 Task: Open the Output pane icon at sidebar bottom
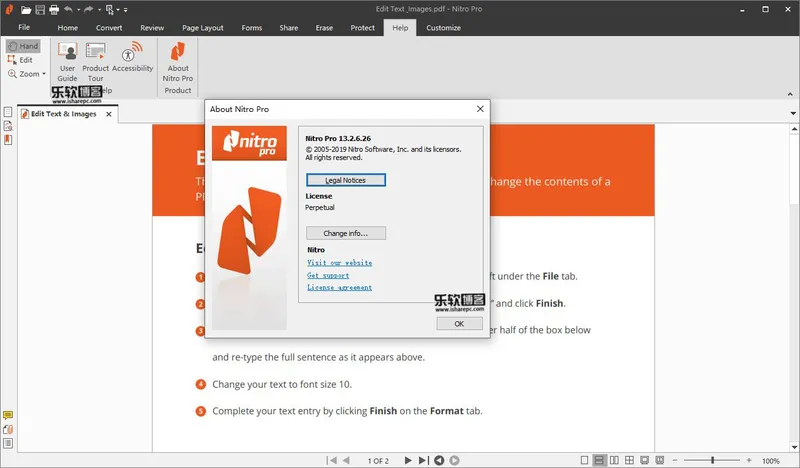[x=8, y=443]
